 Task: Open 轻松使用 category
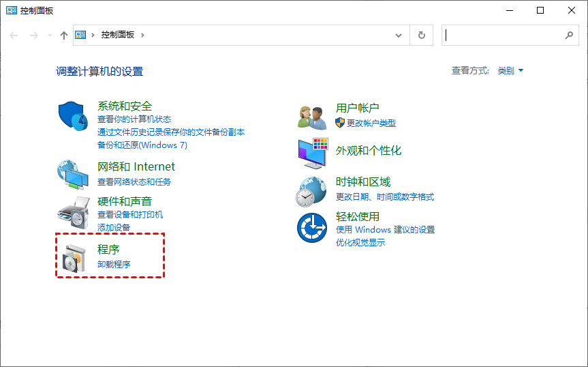point(358,216)
